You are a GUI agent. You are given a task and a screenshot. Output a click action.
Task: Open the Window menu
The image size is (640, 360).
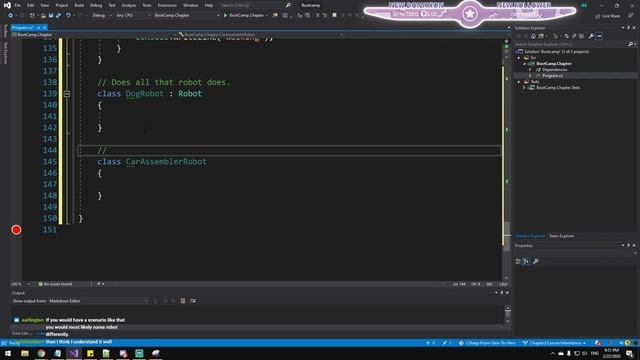pos(190,5)
